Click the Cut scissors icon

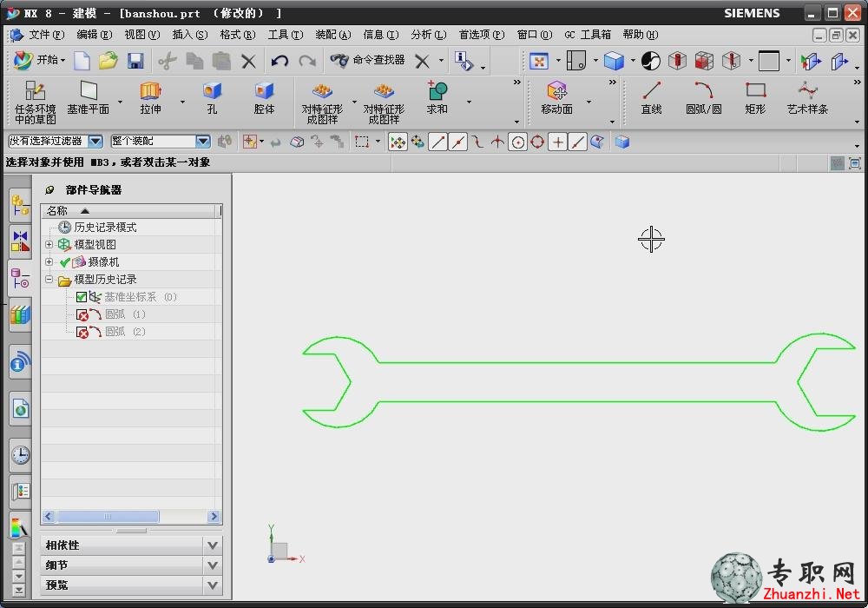167,61
